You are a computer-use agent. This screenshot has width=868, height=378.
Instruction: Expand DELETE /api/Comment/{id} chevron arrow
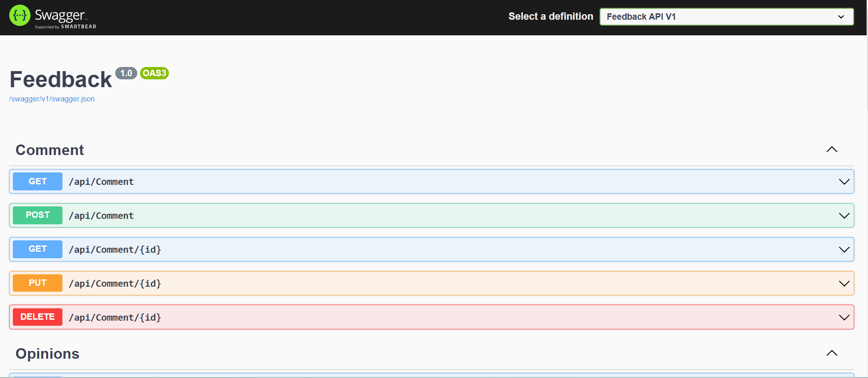[x=844, y=317]
